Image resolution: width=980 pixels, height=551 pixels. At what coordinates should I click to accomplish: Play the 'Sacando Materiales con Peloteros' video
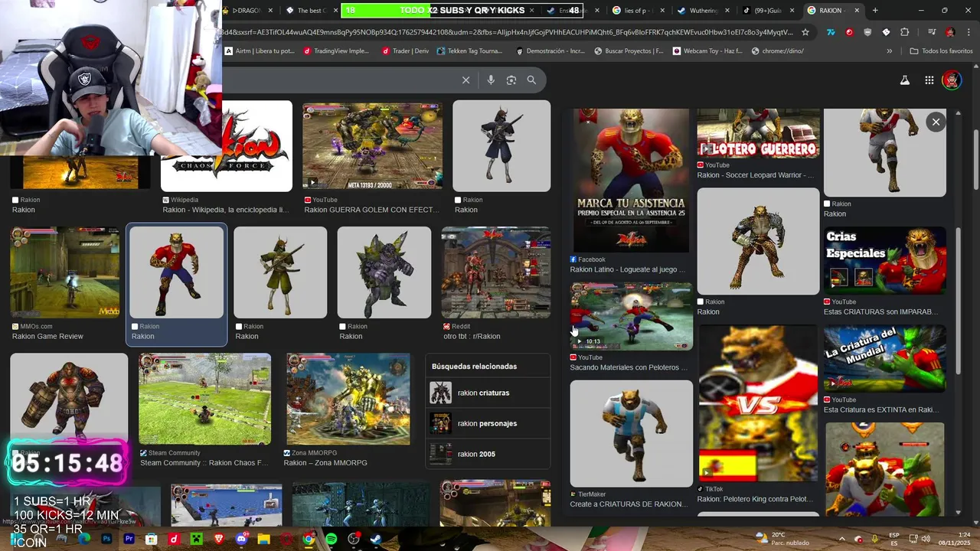pos(631,317)
